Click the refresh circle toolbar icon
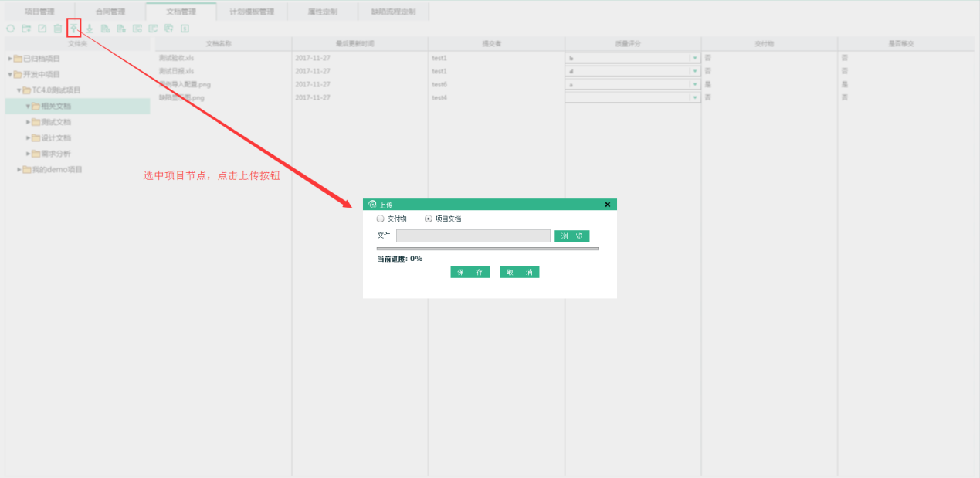The width and height of the screenshot is (980, 478). click(x=11, y=29)
